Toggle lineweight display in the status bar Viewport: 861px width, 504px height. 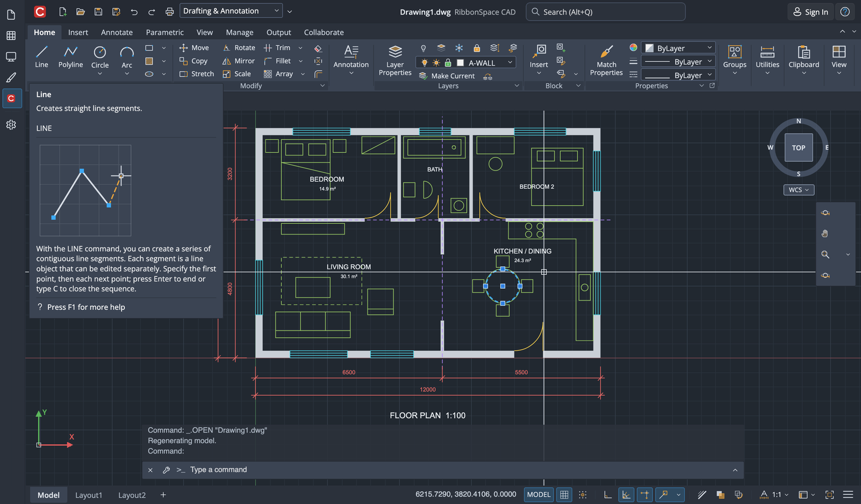point(702,495)
